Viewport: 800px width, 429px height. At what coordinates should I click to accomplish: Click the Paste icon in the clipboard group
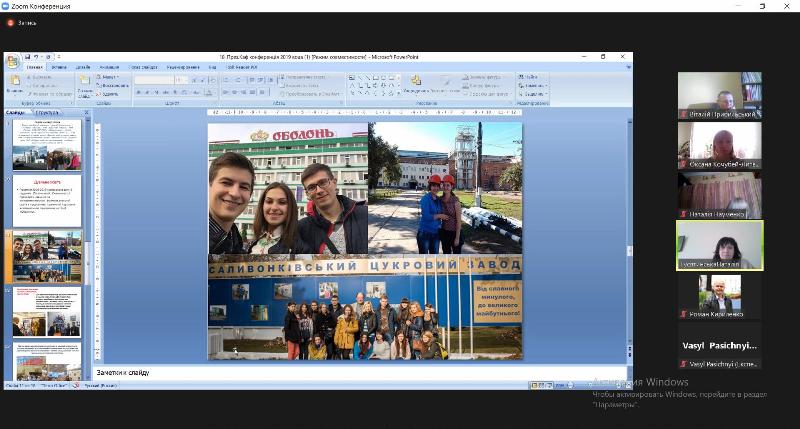point(14,82)
